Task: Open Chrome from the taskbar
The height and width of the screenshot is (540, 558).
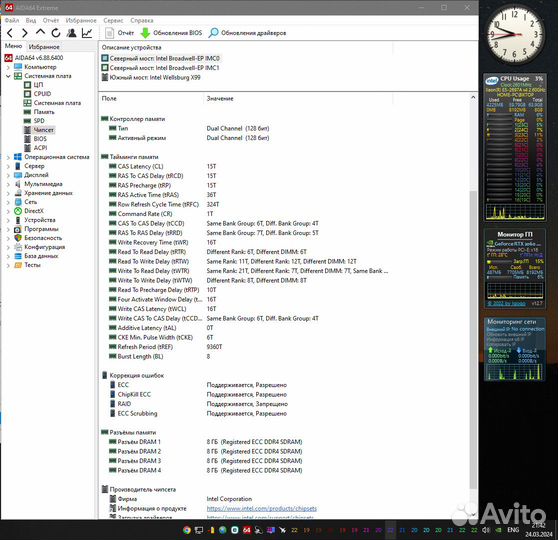Action: coord(187,530)
